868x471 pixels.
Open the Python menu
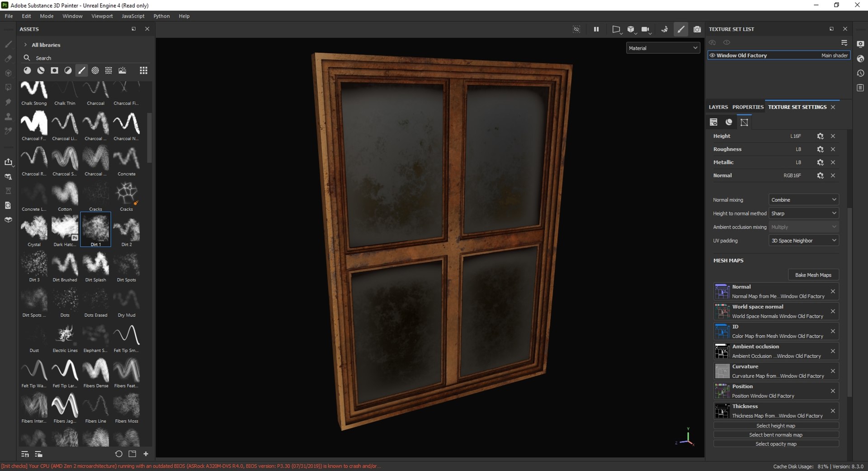[x=161, y=16]
